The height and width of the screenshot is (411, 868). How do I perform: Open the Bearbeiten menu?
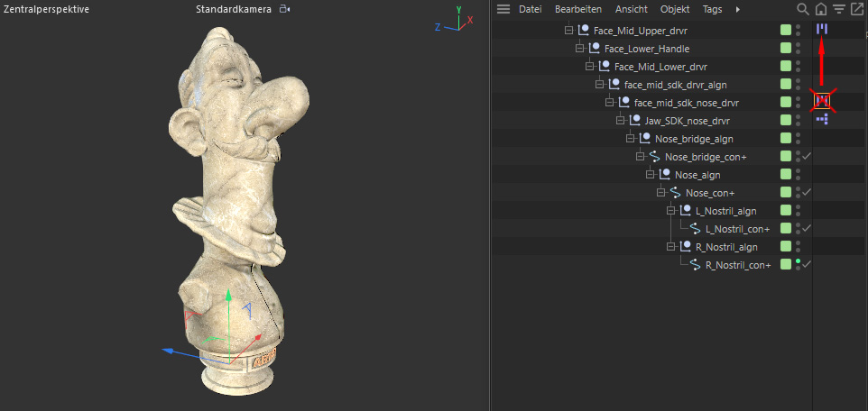578,9
